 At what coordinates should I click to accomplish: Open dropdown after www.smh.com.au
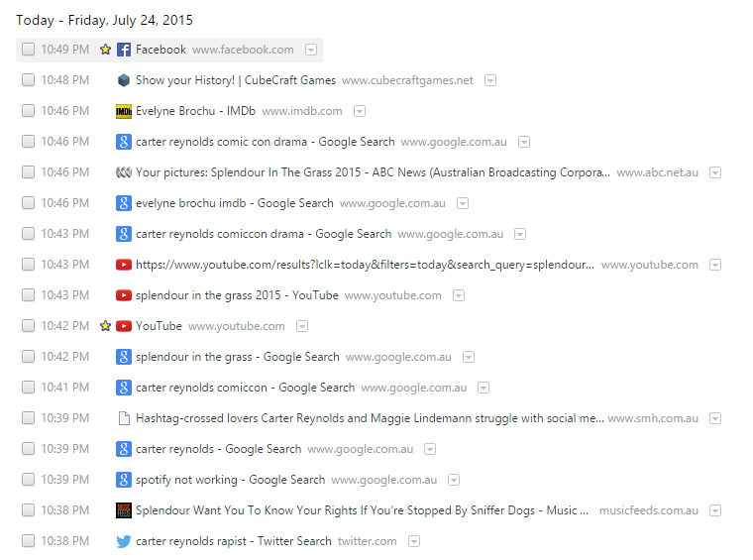pyautogui.click(x=715, y=419)
